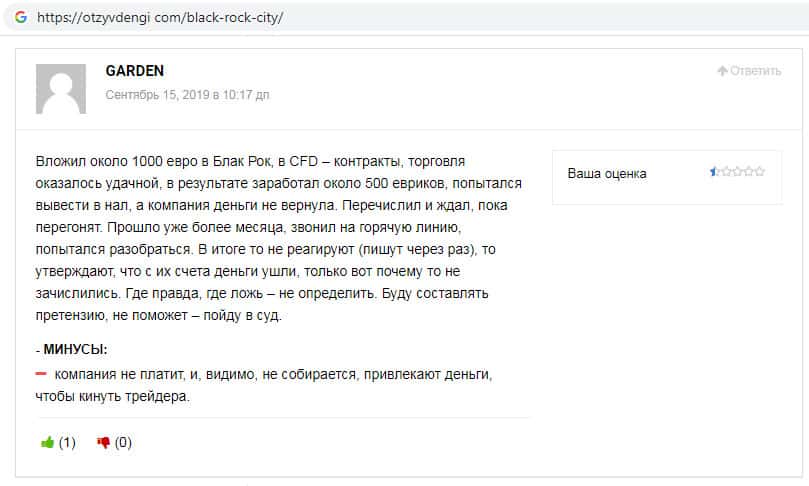Select the first blue rating star

click(x=715, y=172)
